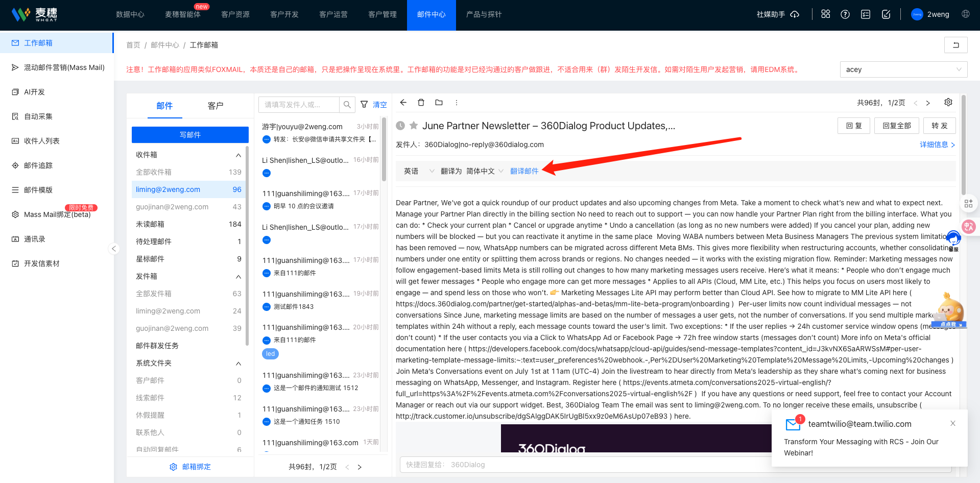Open the acey account dropdown

coord(903,69)
